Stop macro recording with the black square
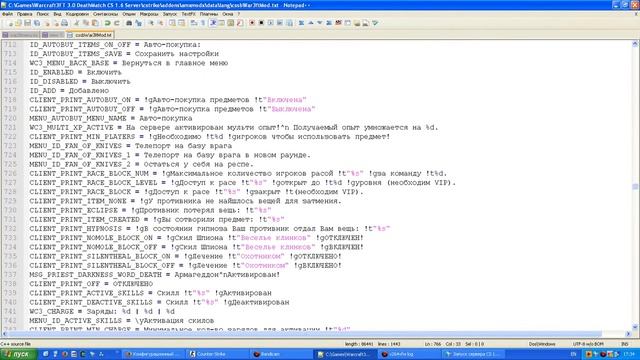This screenshot has width=640, height=360. pos(261,23)
